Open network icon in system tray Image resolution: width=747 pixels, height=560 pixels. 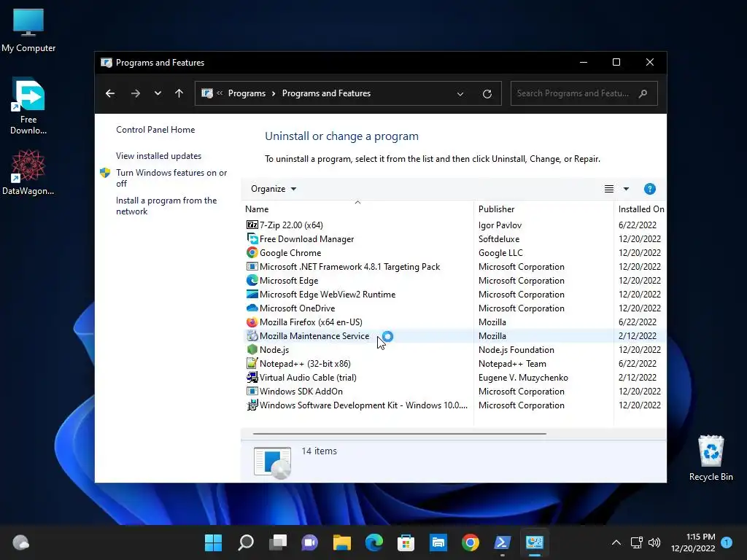[636, 542]
